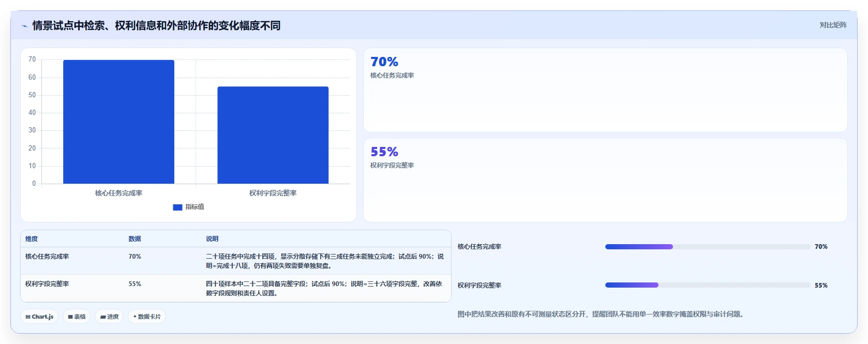
Task: Click the title 情景试点中检索、权利信息和外部协作的变化幅度不同
Action: click(156, 26)
